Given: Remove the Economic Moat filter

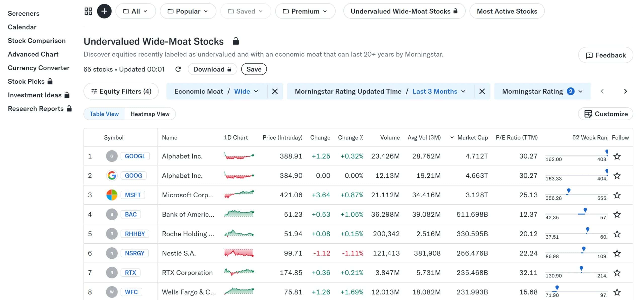Looking at the screenshot, I should pyautogui.click(x=275, y=91).
